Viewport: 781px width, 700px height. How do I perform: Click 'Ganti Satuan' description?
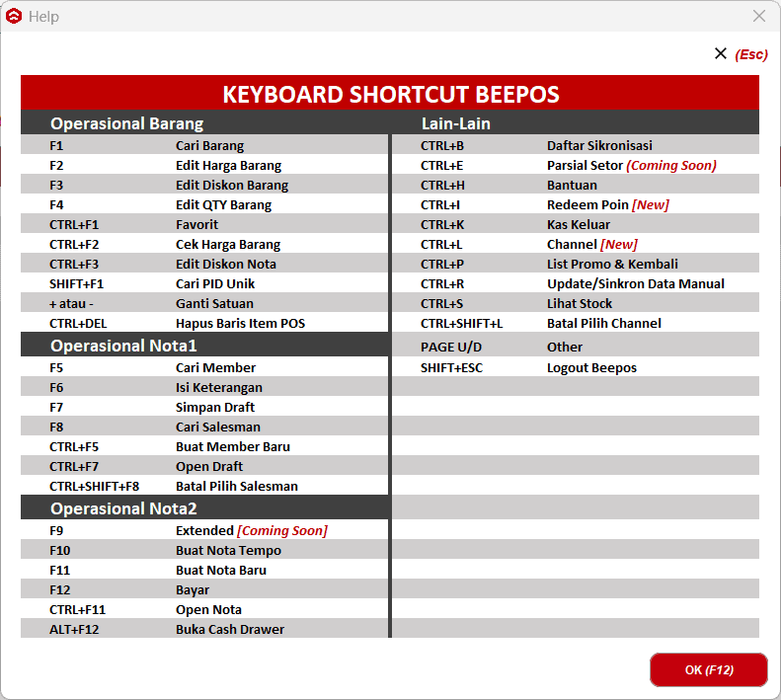[214, 303]
